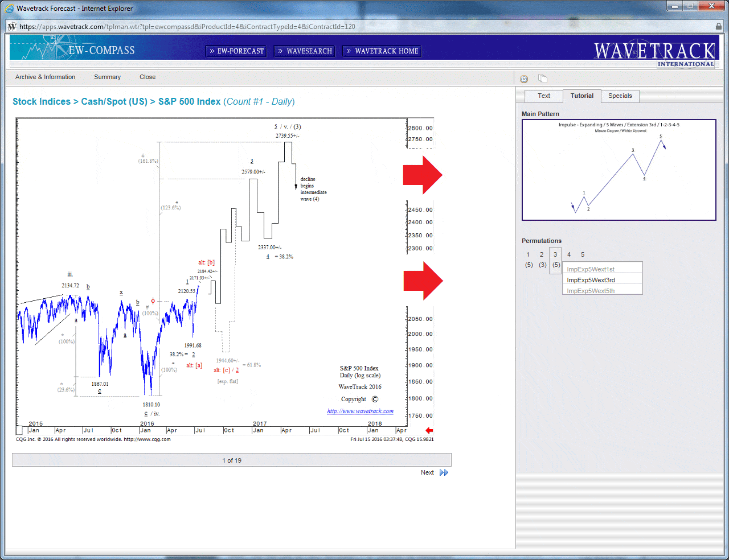This screenshot has width=729, height=560.
Task: Click the S&P 500 daily chart image
Action: (225, 280)
